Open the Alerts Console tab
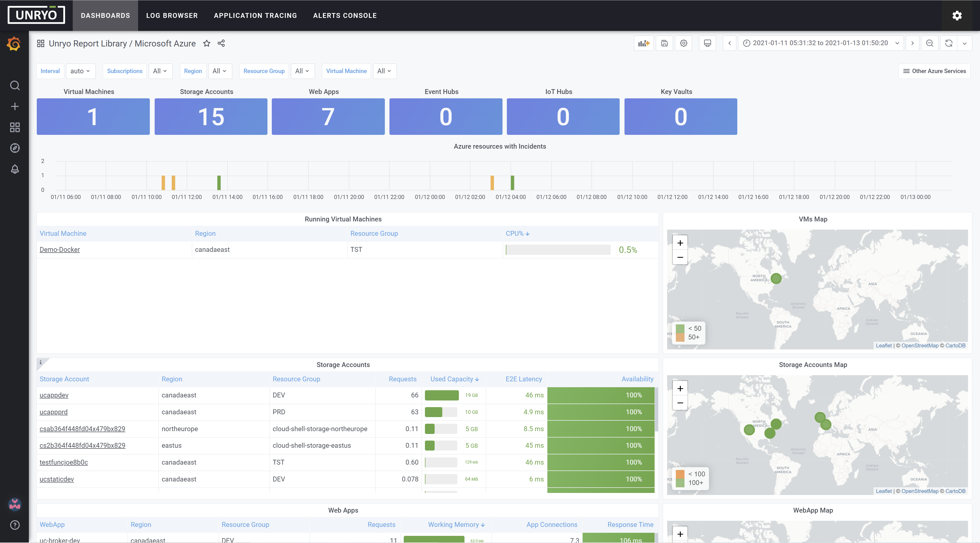The image size is (980, 543). 345,16
